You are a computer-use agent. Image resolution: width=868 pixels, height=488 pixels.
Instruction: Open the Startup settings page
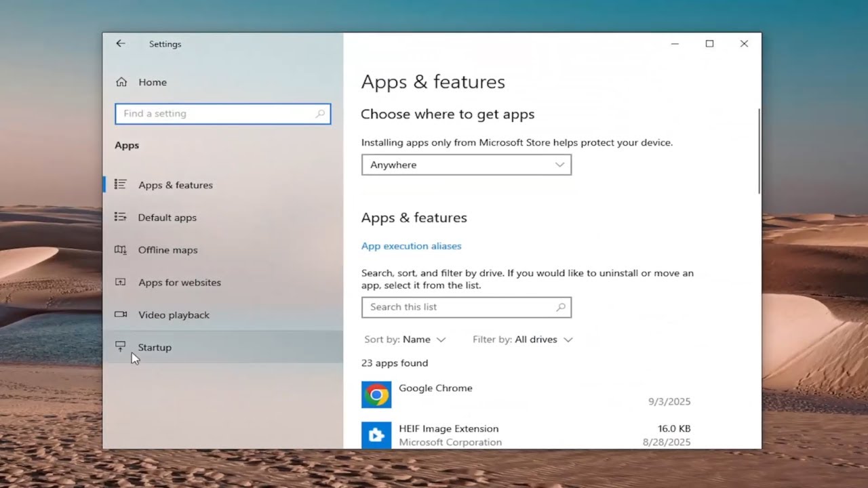(223, 347)
